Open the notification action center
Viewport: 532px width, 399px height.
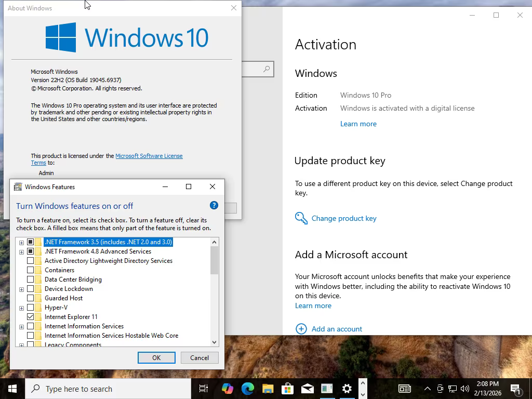pyautogui.click(x=515, y=389)
